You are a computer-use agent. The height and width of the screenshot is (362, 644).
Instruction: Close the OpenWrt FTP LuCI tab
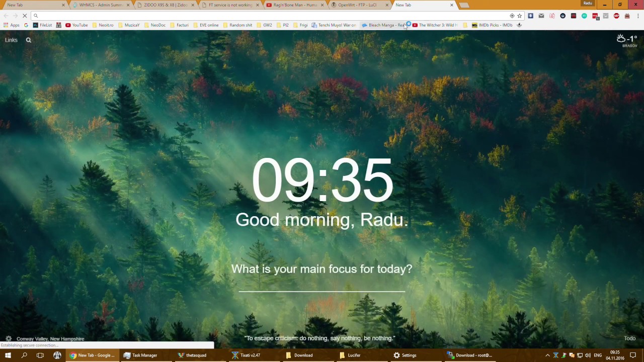(387, 5)
